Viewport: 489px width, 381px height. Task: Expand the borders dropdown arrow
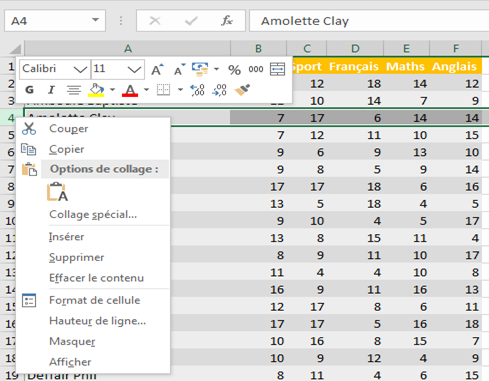point(180,90)
